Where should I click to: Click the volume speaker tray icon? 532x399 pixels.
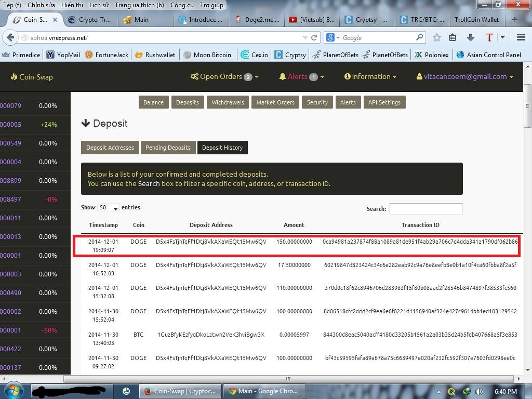pos(478,392)
